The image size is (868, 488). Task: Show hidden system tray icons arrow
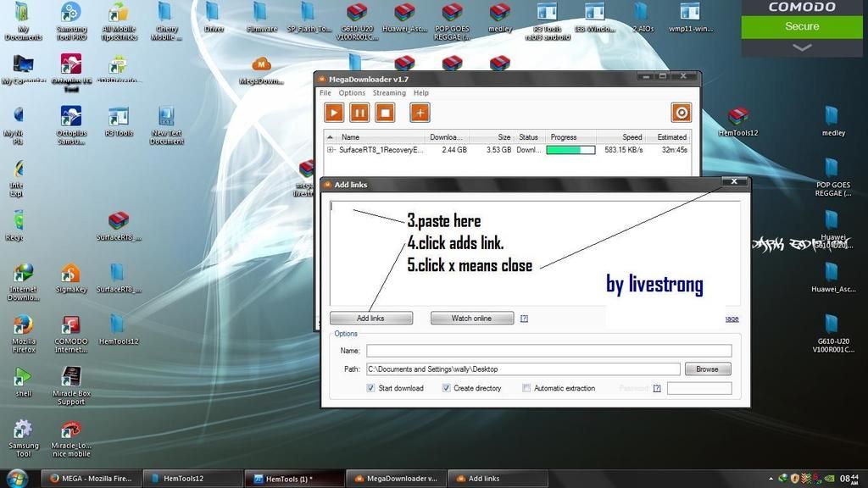pos(770,479)
